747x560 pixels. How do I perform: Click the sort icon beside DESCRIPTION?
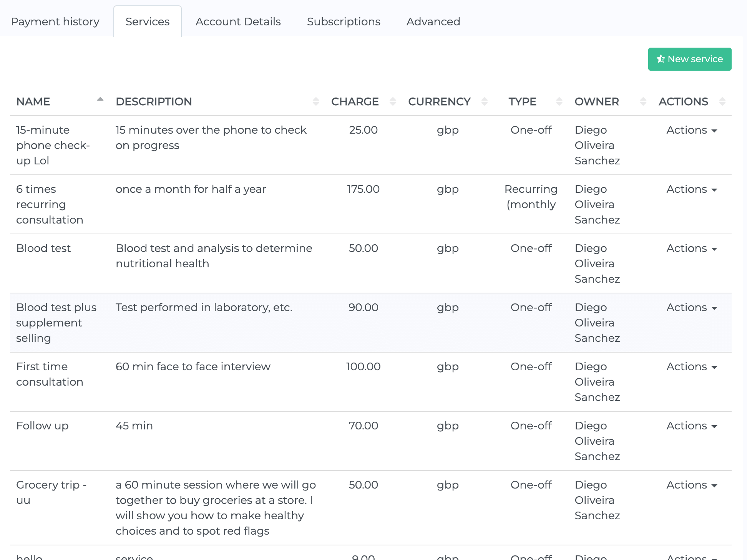(x=316, y=101)
